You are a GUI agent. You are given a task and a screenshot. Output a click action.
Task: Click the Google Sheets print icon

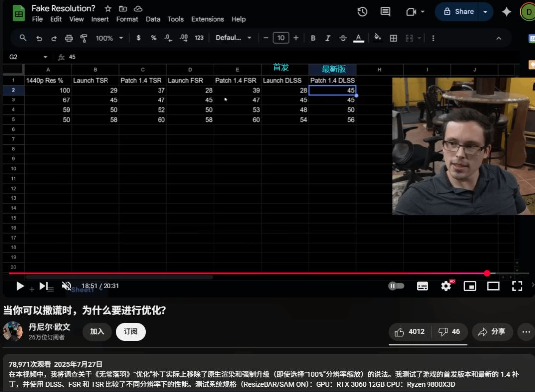point(69,38)
